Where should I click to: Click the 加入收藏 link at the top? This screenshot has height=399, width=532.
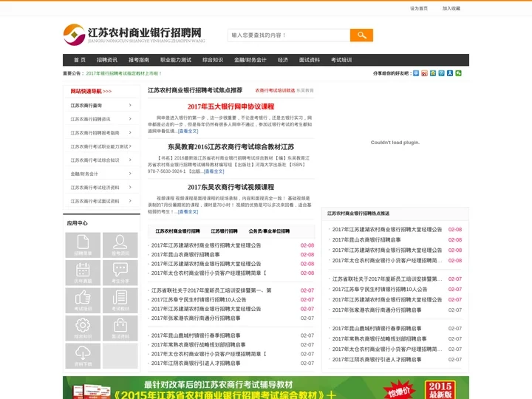click(x=451, y=8)
